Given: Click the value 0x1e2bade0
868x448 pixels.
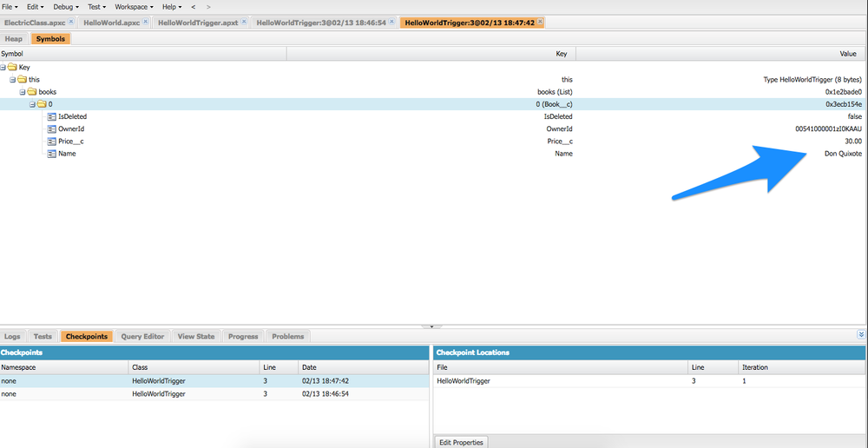Looking at the screenshot, I should (x=844, y=92).
